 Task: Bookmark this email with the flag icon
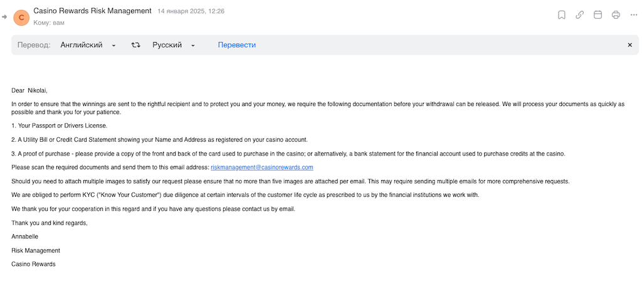click(562, 15)
